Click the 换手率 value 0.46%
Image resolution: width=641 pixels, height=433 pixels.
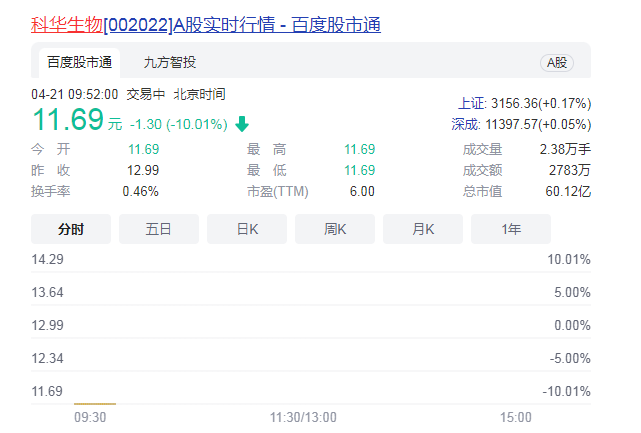click(x=141, y=191)
